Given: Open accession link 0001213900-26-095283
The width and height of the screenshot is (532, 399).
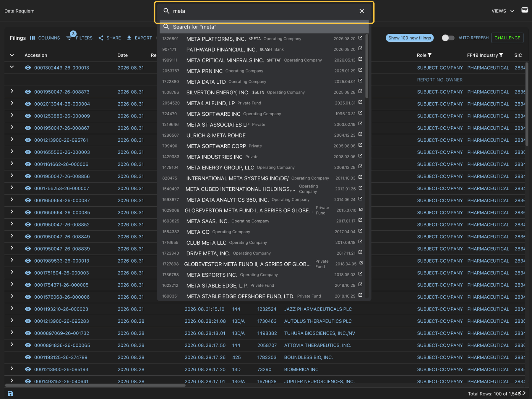Looking at the screenshot, I should coord(61,321).
